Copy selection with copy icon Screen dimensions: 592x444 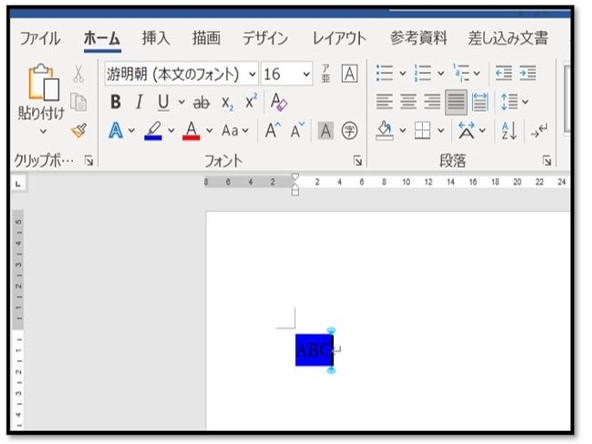(x=79, y=102)
